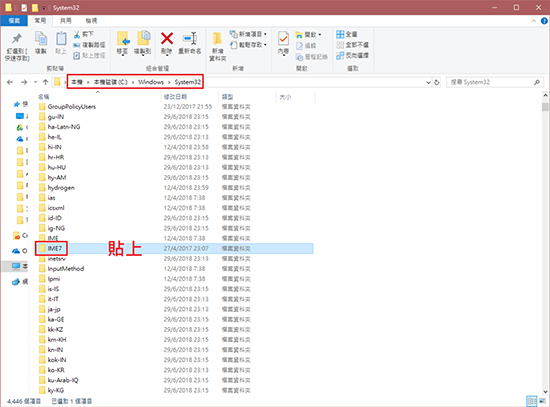Click the Refresh icon beside address bar
The height and width of the screenshot is (407, 550).
437,82
